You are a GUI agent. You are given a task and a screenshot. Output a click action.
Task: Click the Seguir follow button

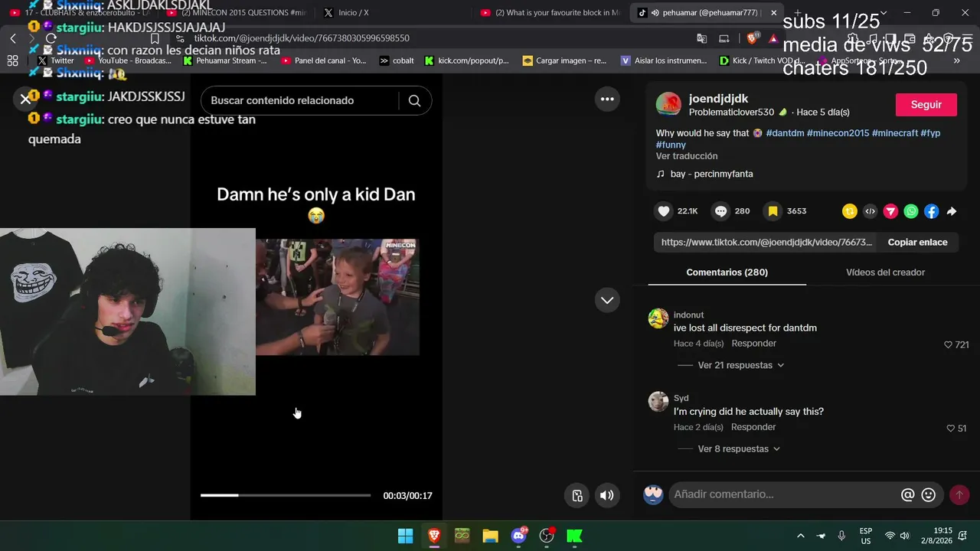926,105
